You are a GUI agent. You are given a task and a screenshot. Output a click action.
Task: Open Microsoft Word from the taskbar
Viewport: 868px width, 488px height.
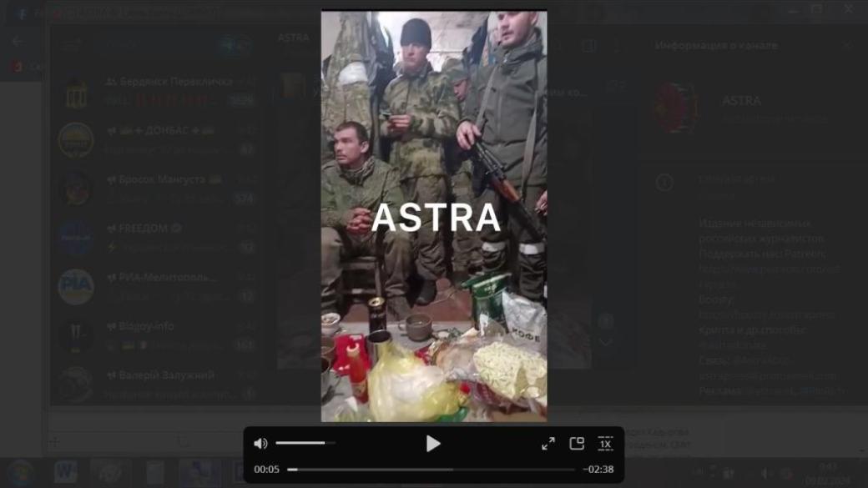point(65,472)
